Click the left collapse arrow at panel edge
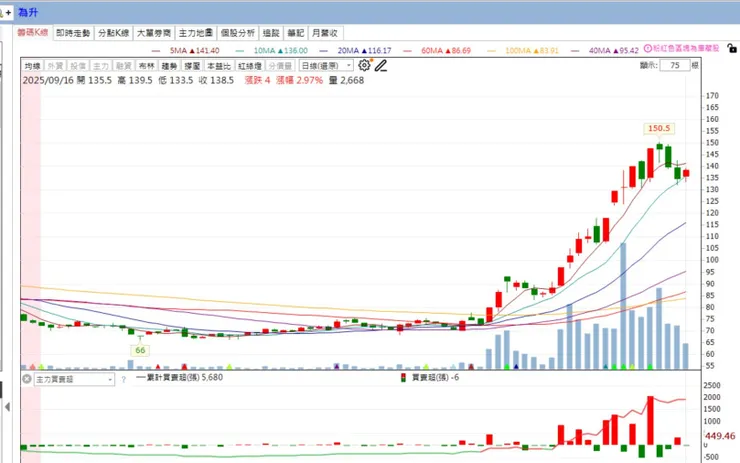Image resolution: width=740 pixels, height=463 pixels. click(x=8, y=406)
